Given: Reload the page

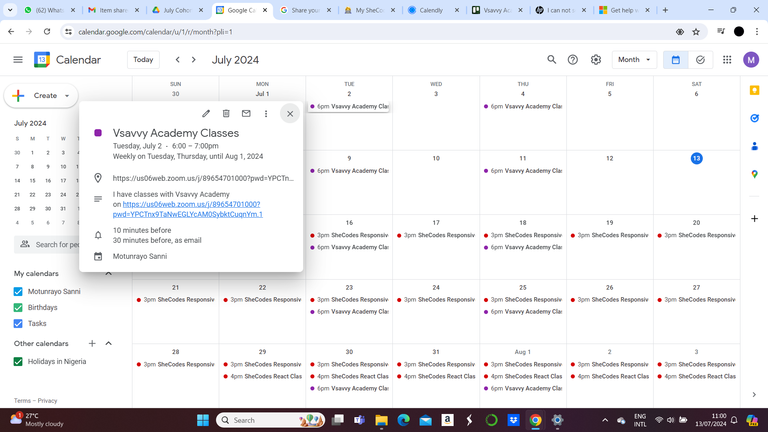Looking at the screenshot, I should tap(47, 32).
